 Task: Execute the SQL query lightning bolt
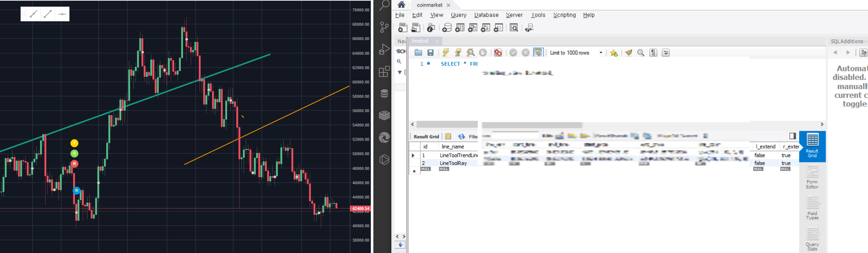[x=446, y=53]
